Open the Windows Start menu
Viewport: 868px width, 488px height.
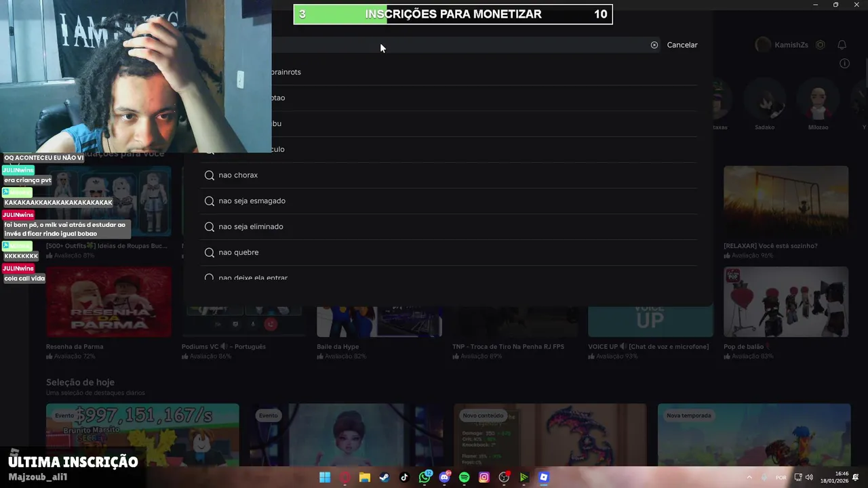[325, 477]
